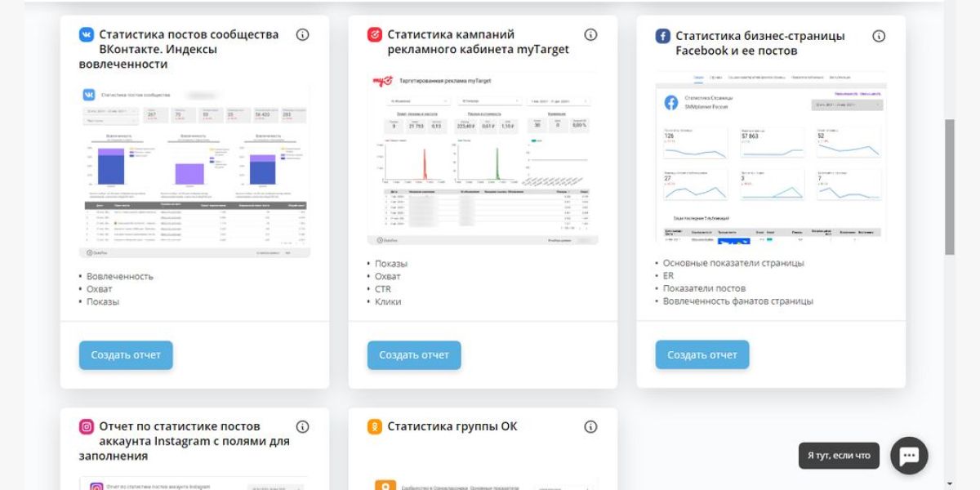Click the 'Я тут, если что' chat tooltip

pyautogui.click(x=839, y=456)
